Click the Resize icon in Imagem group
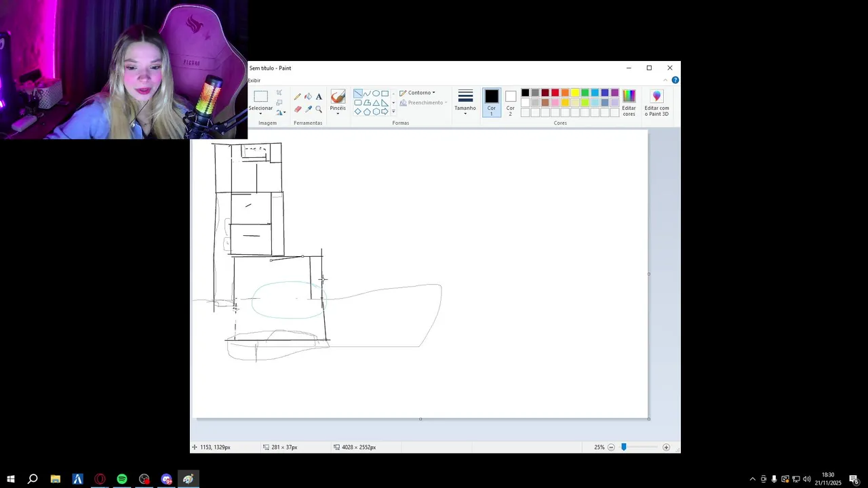The height and width of the screenshot is (488, 868). (x=279, y=102)
